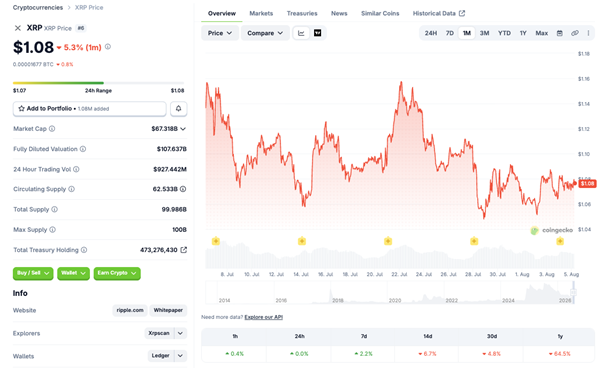This screenshot has height=368, width=602.
Task: Select the 24H time range
Action: click(431, 33)
